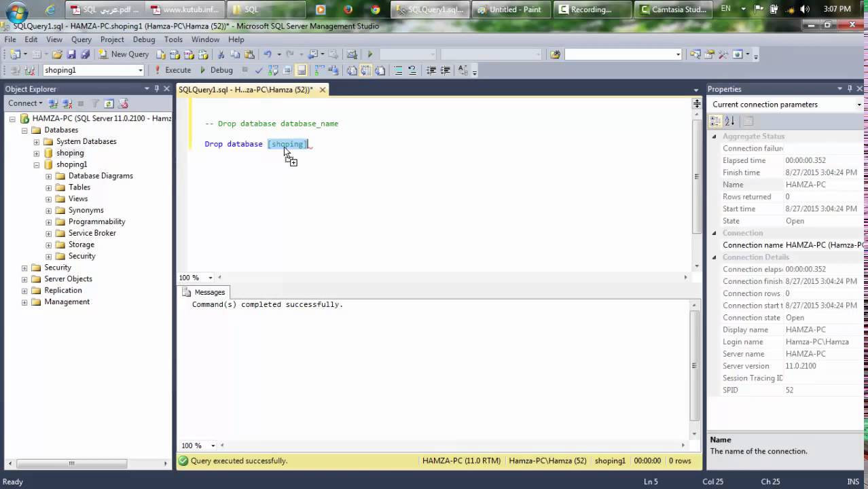Open the Help menu
The height and width of the screenshot is (489, 868).
[236, 39]
